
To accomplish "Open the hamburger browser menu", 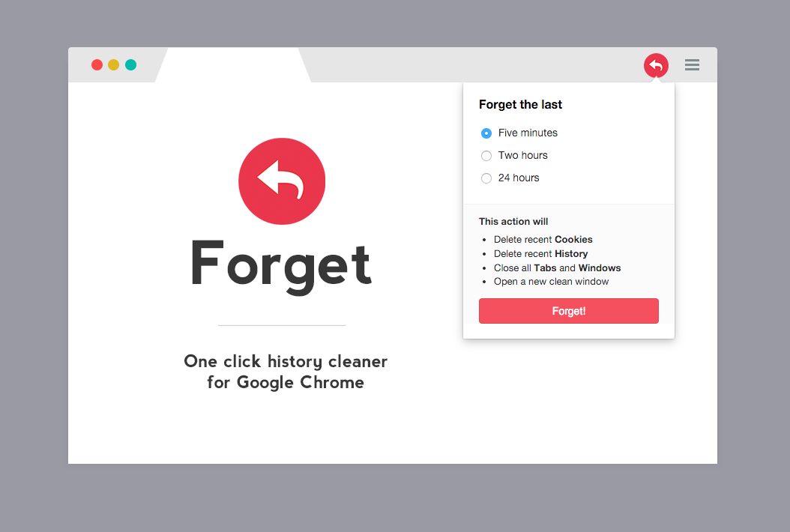I will coord(692,65).
